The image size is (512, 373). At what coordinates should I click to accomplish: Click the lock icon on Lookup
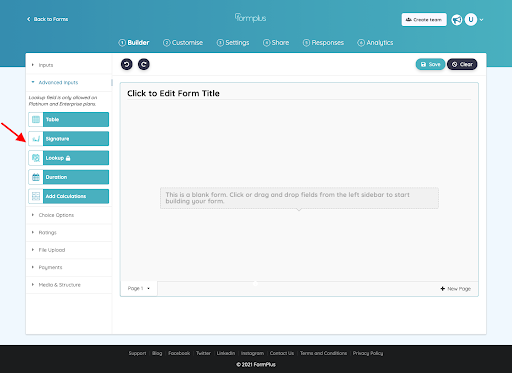click(68, 158)
